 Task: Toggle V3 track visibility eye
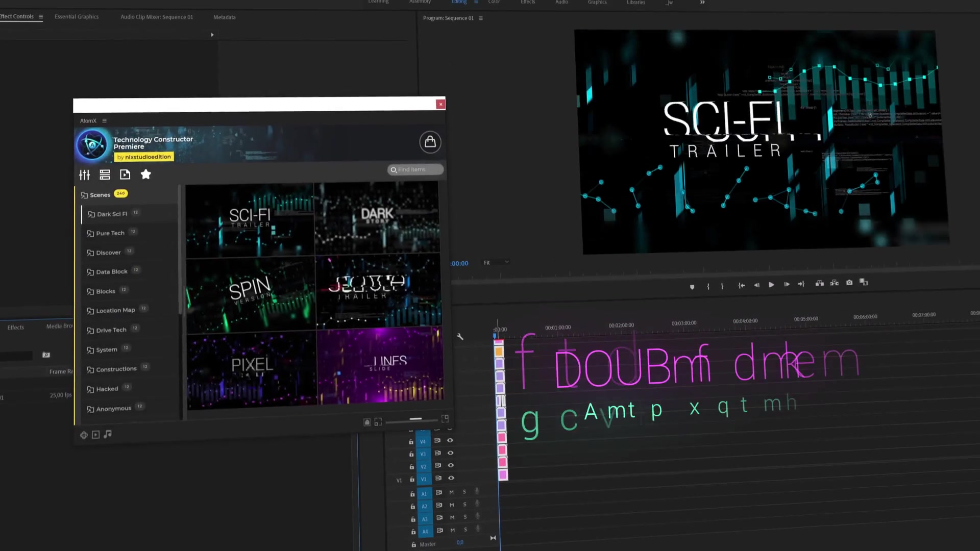pyautogui.click(x=450, y=453)
